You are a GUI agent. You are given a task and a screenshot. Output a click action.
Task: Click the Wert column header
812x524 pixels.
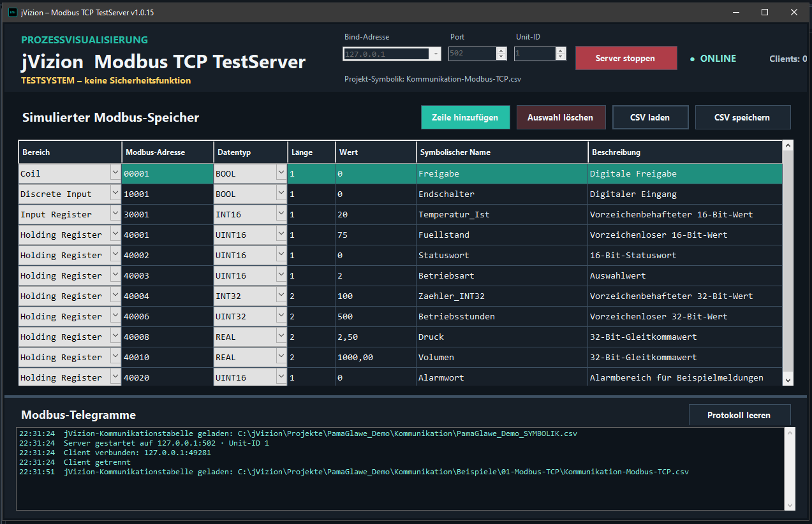coord(376,152)
